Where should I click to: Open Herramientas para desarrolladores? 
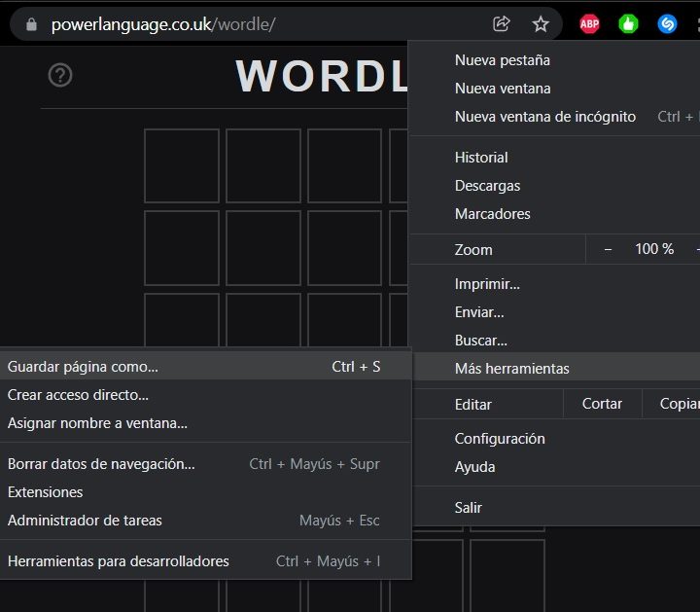click(119, 561)
